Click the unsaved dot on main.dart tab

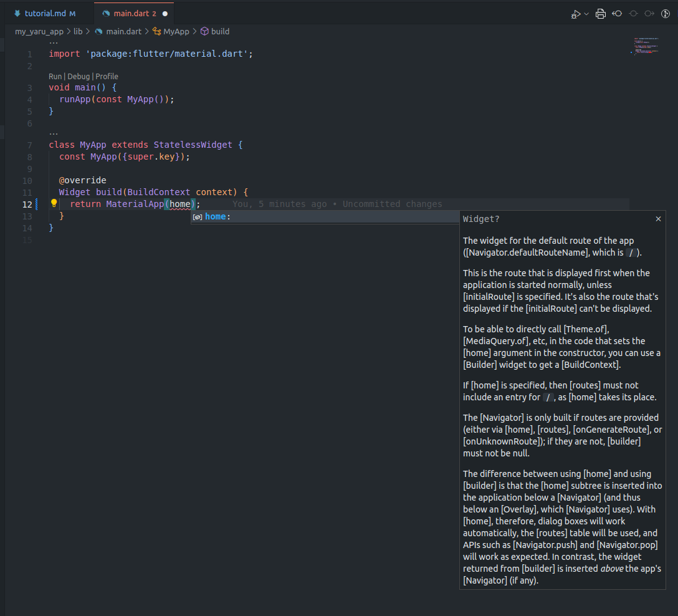[165, 13]
